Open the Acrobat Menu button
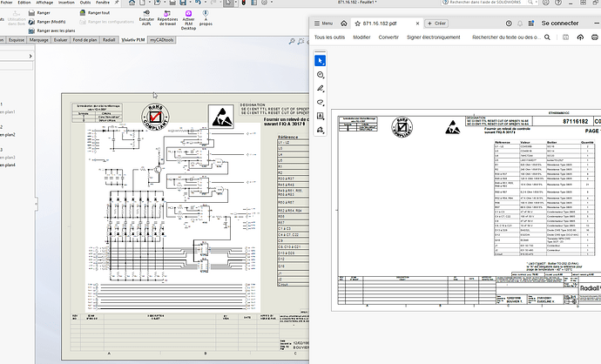601x364 pixels. 323,24
